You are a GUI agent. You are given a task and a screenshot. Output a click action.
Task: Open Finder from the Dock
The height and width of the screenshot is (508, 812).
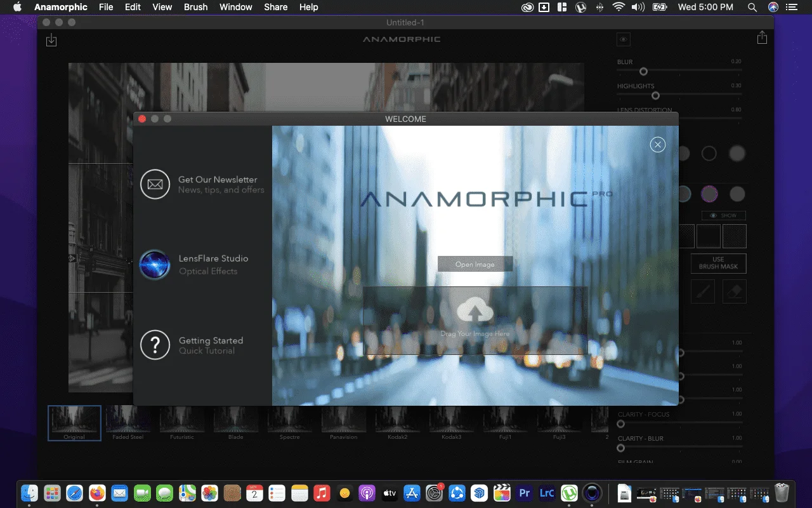29,492
